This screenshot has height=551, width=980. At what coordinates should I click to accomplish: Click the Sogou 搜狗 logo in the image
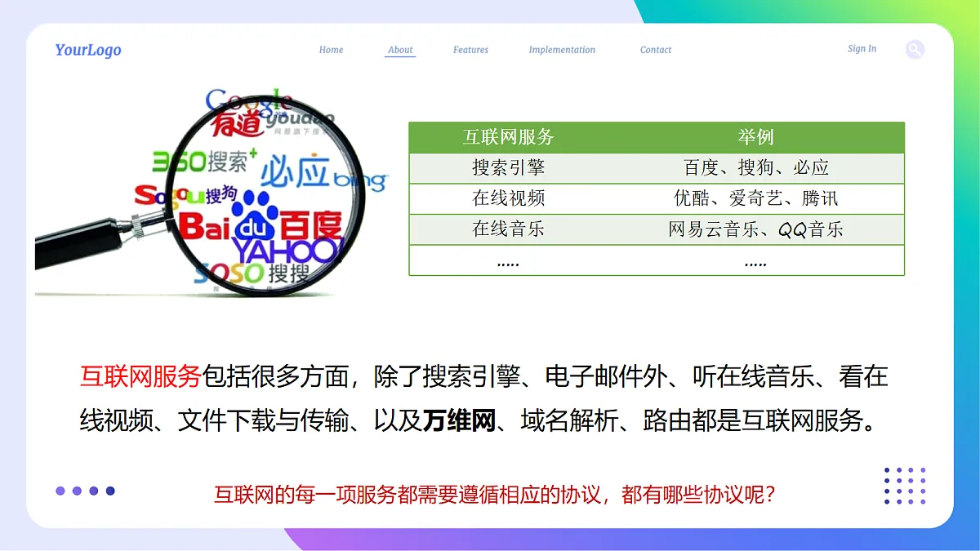(185, 195)
